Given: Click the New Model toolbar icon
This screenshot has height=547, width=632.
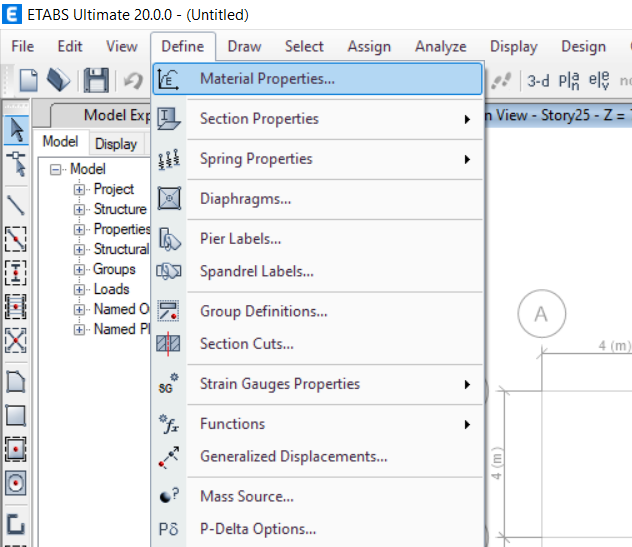Looking at the screenshot, I should point(29,80).
